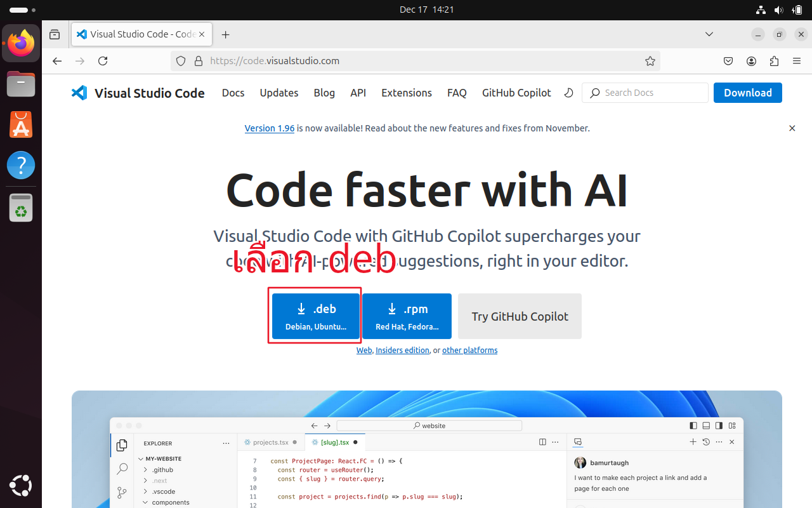The width and height of the screenshot is (812, 508).
Task: Open the Firefox account icon
Action: pyautogui.click(x=751, y=61)
